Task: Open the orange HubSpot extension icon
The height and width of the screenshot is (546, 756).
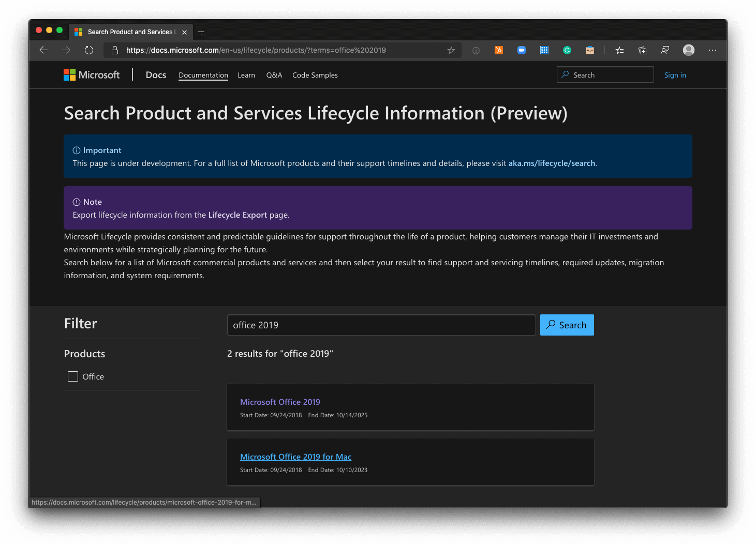Action: (x=499, y=50)
